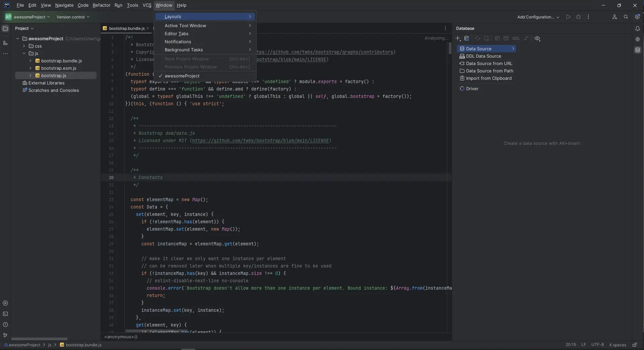The image size is (644, 350).
Task: Open the GitHub LICENSE link on line 15
Action: (261, 141)
